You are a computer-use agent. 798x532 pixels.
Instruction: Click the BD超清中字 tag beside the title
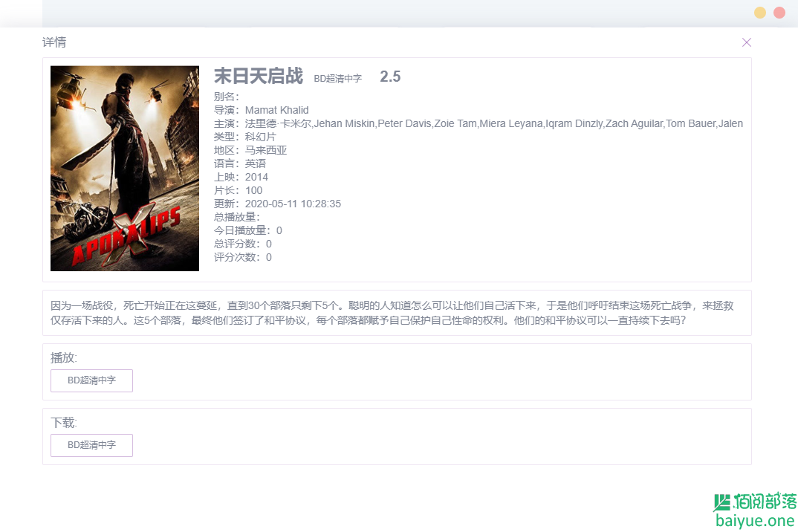(x=337, y=79)
